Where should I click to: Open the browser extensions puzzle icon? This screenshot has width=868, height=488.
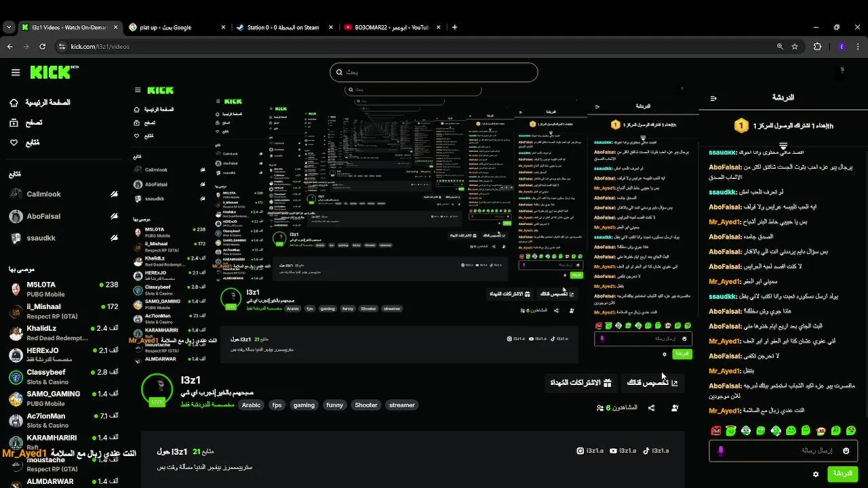pyautogui.click(x=817, y=46)
